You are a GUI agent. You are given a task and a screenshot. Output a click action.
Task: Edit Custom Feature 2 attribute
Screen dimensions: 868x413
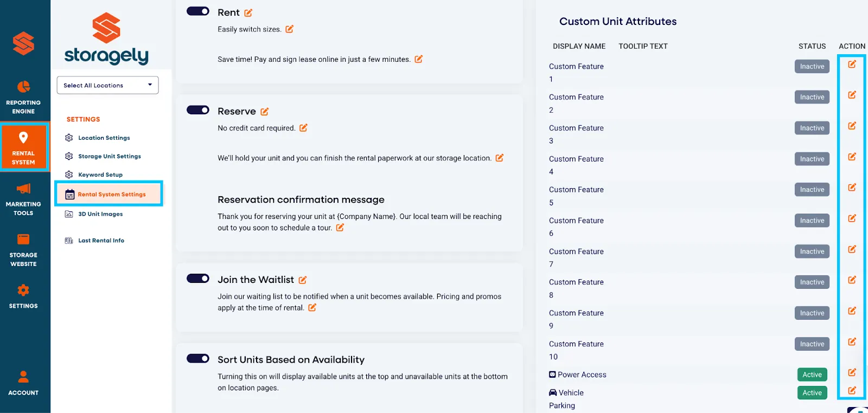(x=852, y=95)
